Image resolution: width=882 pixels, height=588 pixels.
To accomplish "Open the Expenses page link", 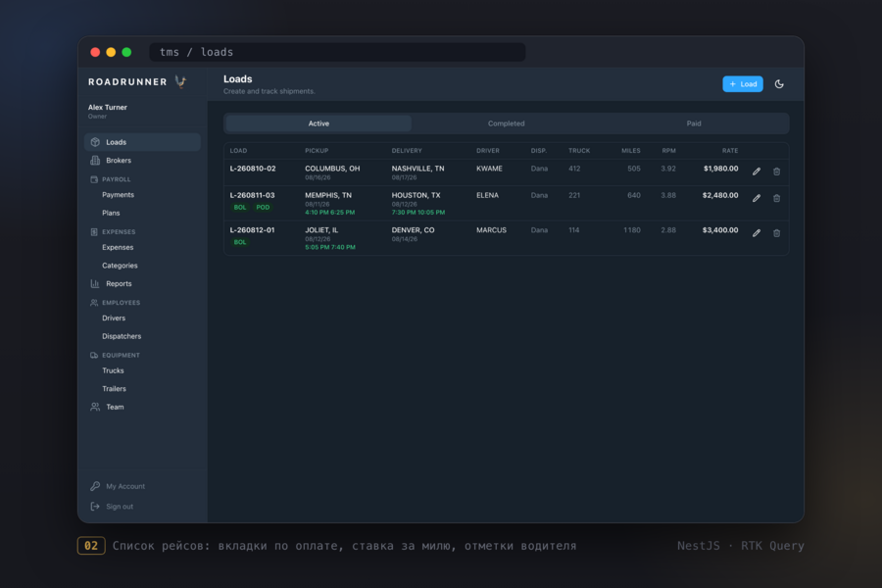I will click(118, 247).
